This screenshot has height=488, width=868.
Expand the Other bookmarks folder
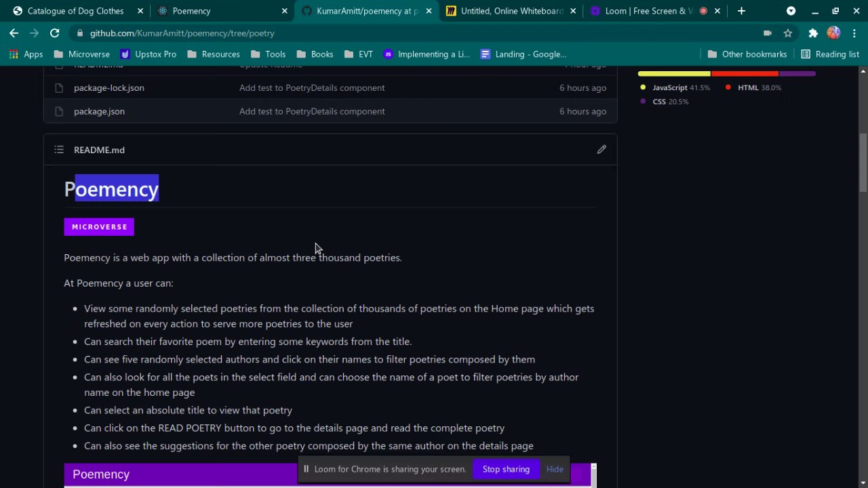tap(747, 54)
